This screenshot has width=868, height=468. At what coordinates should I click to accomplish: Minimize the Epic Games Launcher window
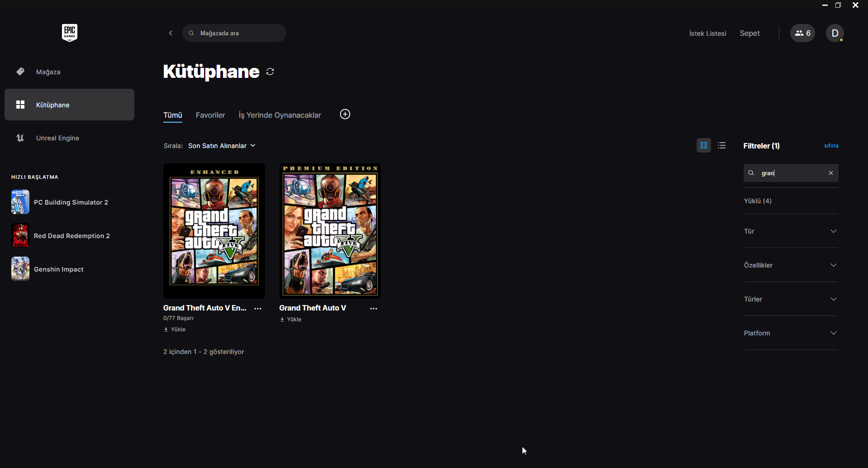[x=825, y=5]
